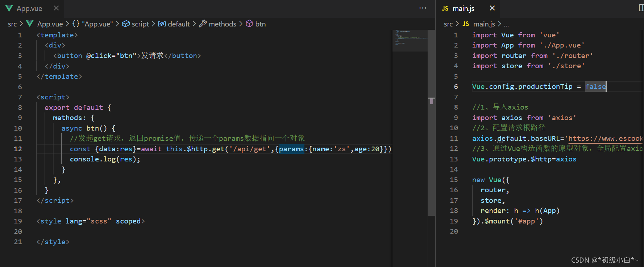Click the </style> closing tag
Viewport: 644px width, 267px height.
[x=53, y=242]
